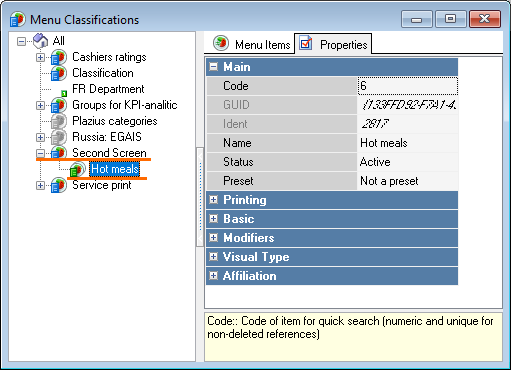Collapse the Main property section

coord(213,67)
